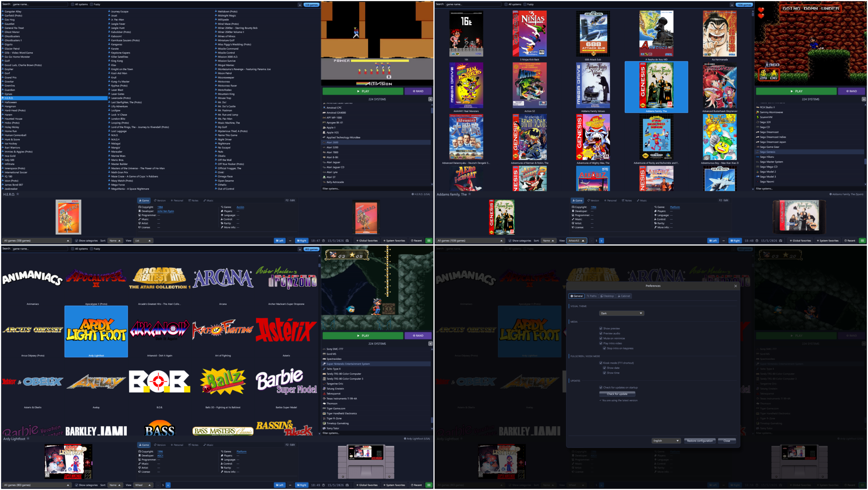
Task: Click plus beside 224 SYSTEMS in H.E.R.O. window
Action: tap(430, 99)
